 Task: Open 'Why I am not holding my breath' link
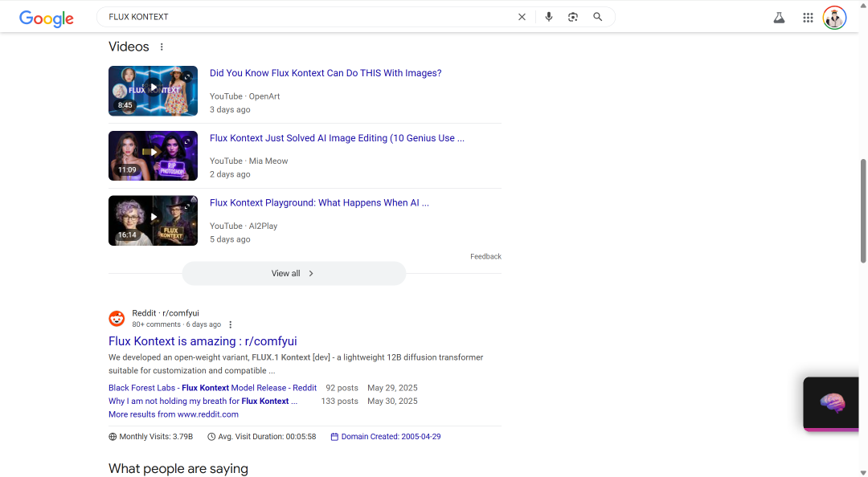click(203, 402)
